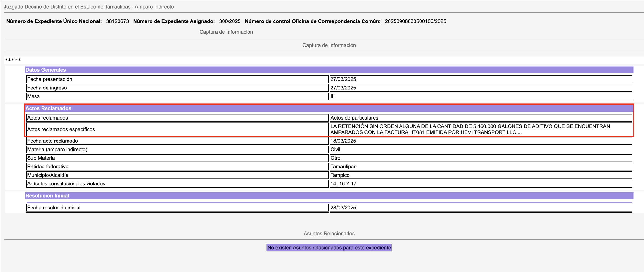Select the assigned case number 300/2025
The image size is (644, 272).
230,21
